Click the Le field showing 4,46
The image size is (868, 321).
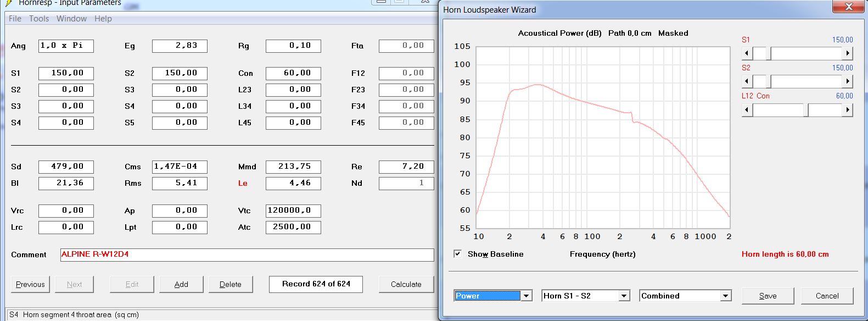(293, 183)
